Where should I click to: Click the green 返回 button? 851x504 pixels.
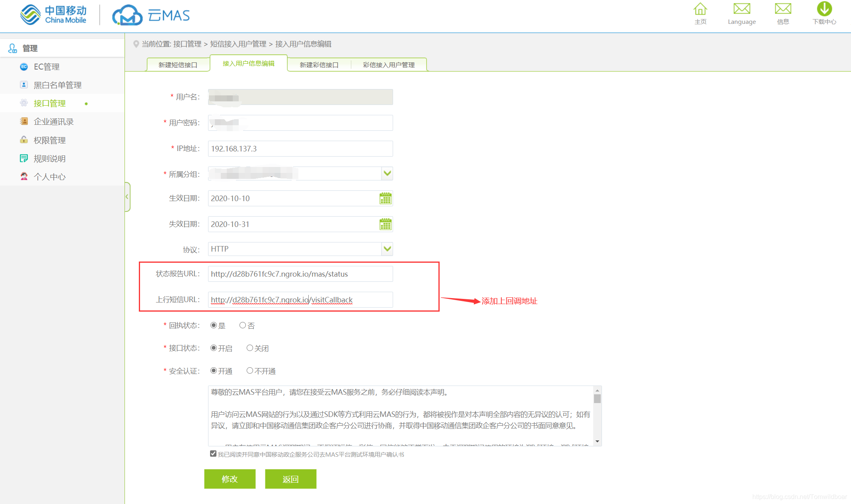[290, 479]
